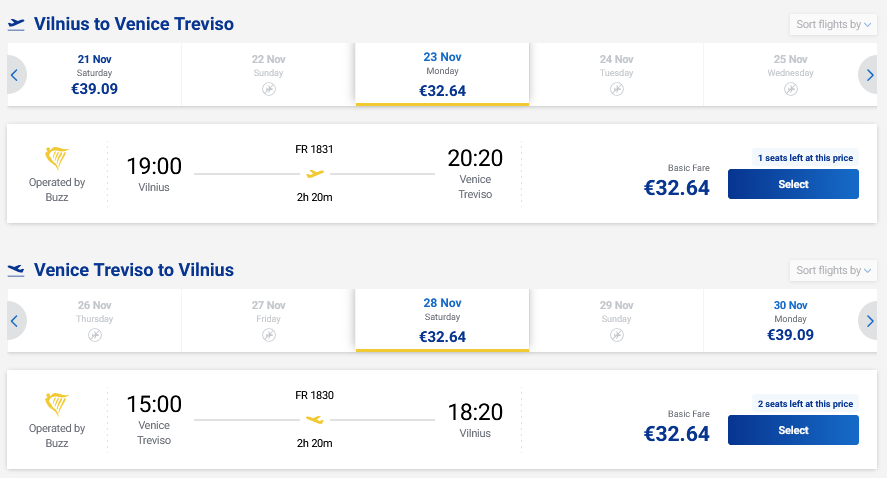The height and width of the screenshot is (478, 887).
Task: Click the yellow plane icon under FR 1831
Action: [x=315, y=174]
